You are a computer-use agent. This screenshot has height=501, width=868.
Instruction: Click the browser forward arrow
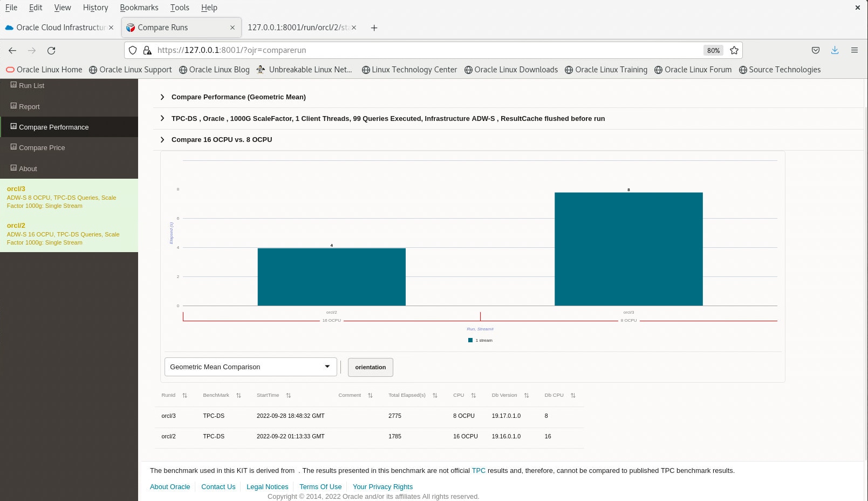[32, 50]
